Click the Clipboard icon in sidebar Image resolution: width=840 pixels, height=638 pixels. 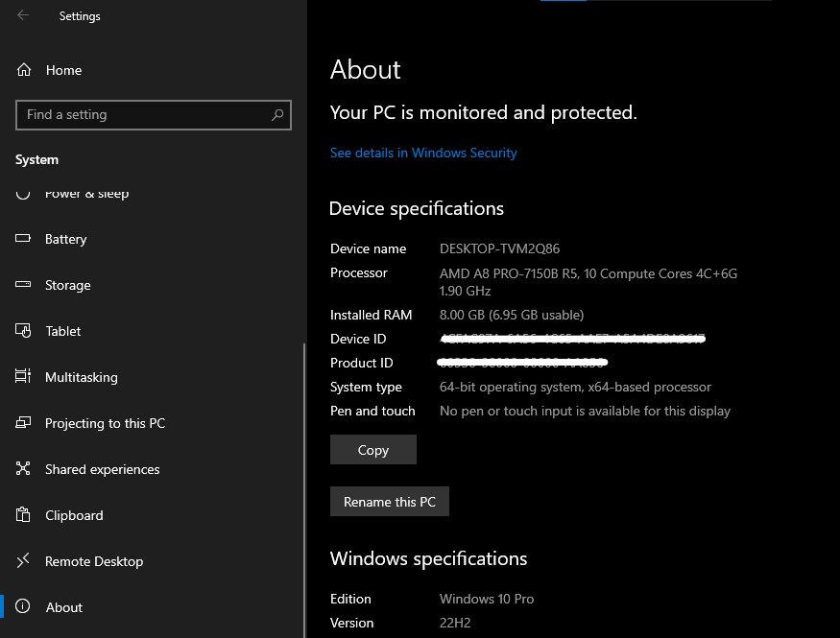[24, 515]
